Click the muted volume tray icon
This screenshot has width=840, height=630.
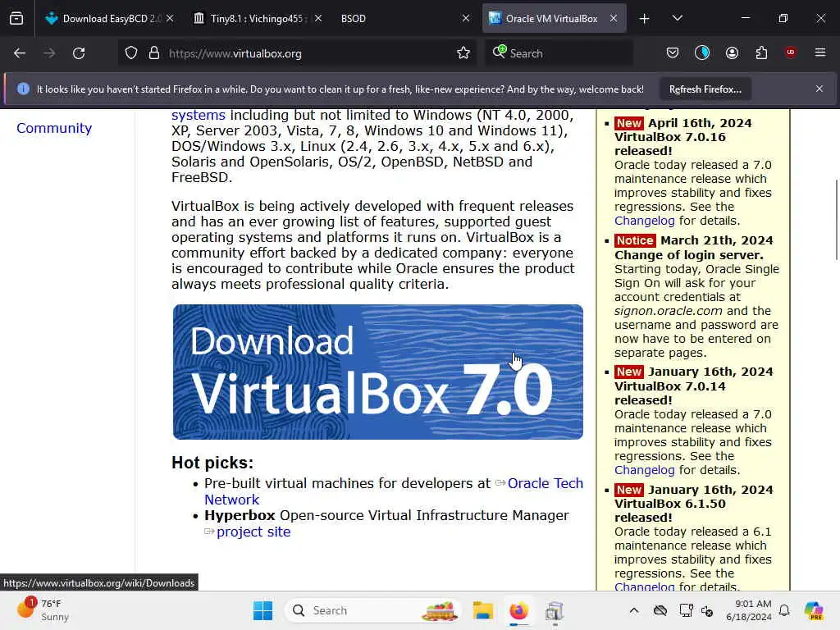707,611
